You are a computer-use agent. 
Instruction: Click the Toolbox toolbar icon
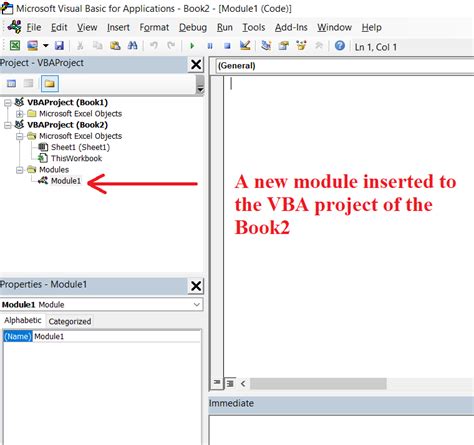coord(319,45)
